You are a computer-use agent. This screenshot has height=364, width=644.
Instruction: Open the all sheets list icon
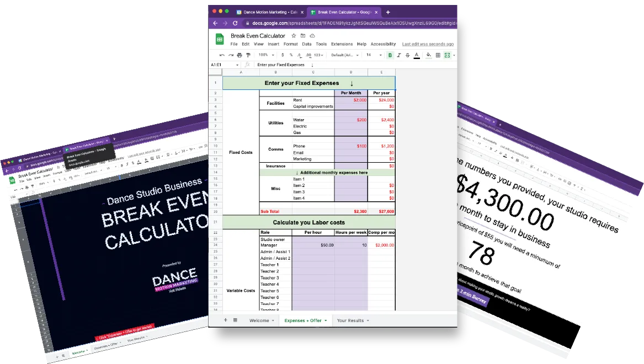[235, 320]
